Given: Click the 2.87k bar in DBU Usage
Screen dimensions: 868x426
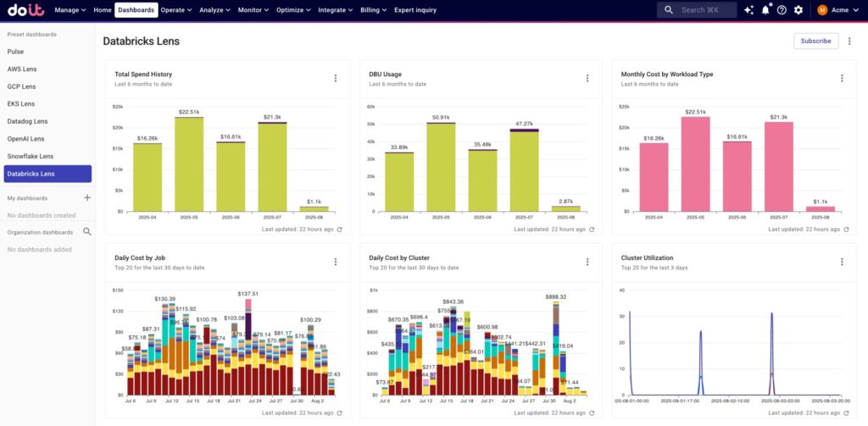Looking at the screenshot, I should click(x=565, y=208).
